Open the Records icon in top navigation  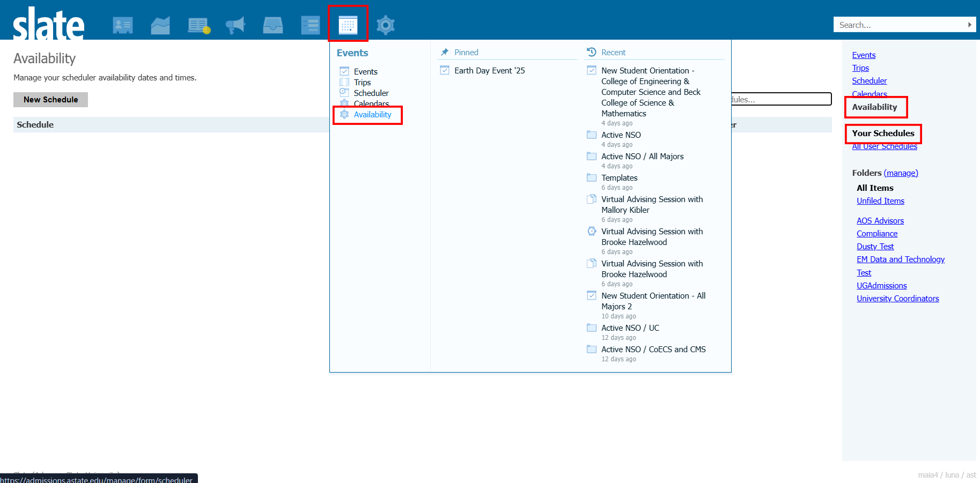click(123, 25)
